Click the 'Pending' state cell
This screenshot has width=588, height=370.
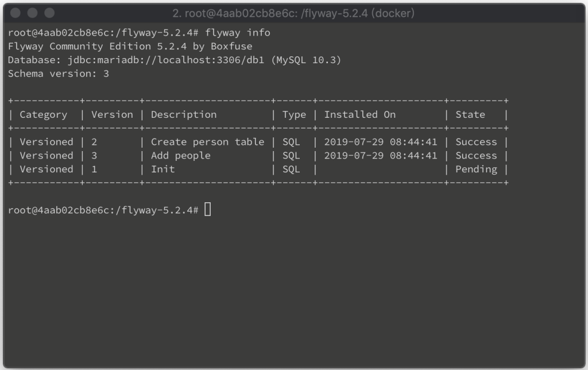click(476, 169)
